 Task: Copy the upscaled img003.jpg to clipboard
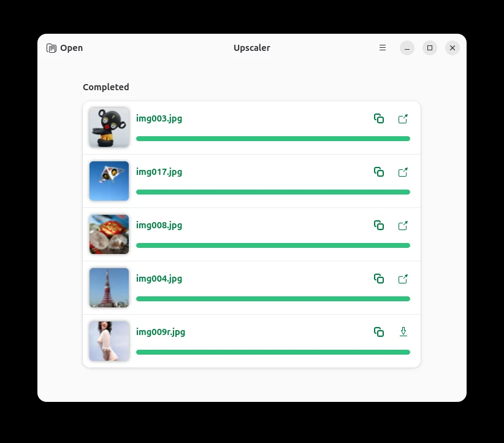tap(379, 118)
